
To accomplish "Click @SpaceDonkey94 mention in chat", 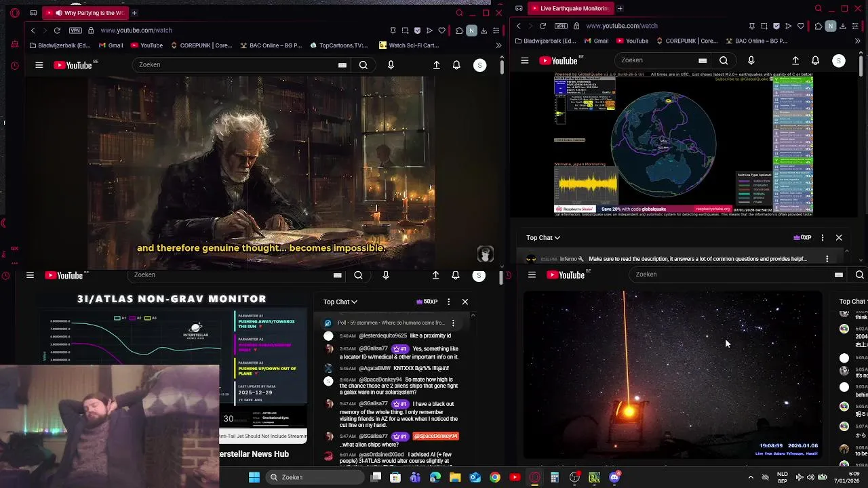I will pyautogui.click(x=435, y=436).
